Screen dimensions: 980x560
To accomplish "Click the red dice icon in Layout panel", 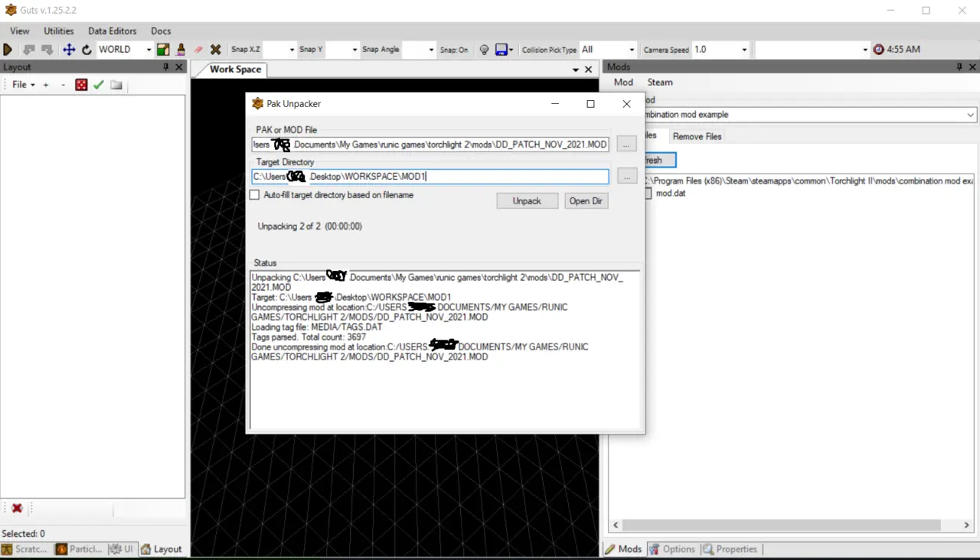I will [81, 84].
